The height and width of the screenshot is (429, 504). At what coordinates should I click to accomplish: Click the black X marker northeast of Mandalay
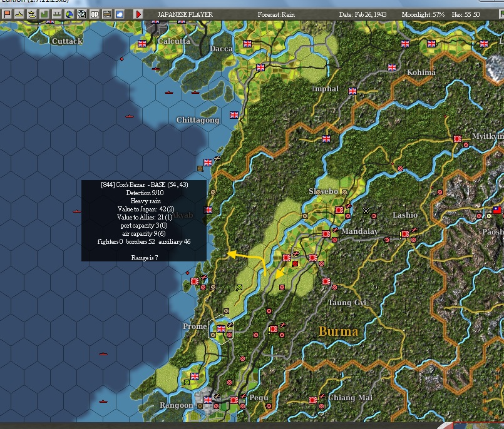(366, 211)
